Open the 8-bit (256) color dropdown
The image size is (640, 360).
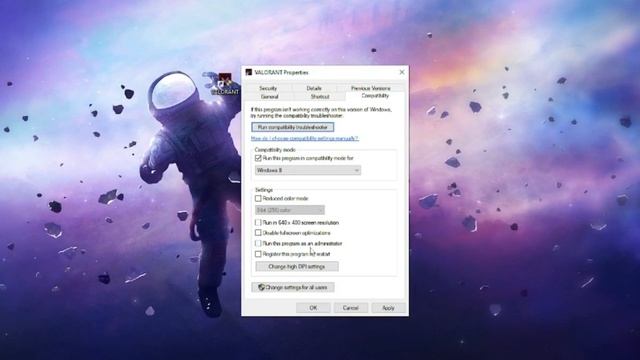(x=290, y=210)
